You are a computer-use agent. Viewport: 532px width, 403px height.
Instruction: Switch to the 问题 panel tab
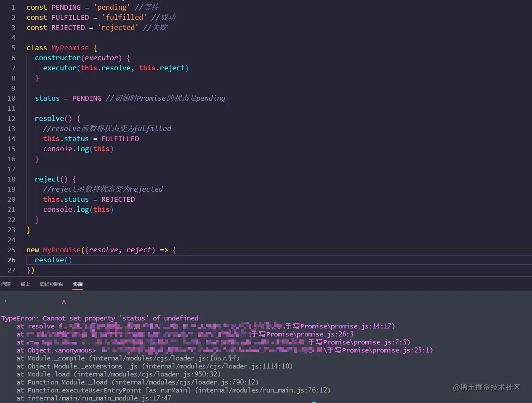point(6,284)
